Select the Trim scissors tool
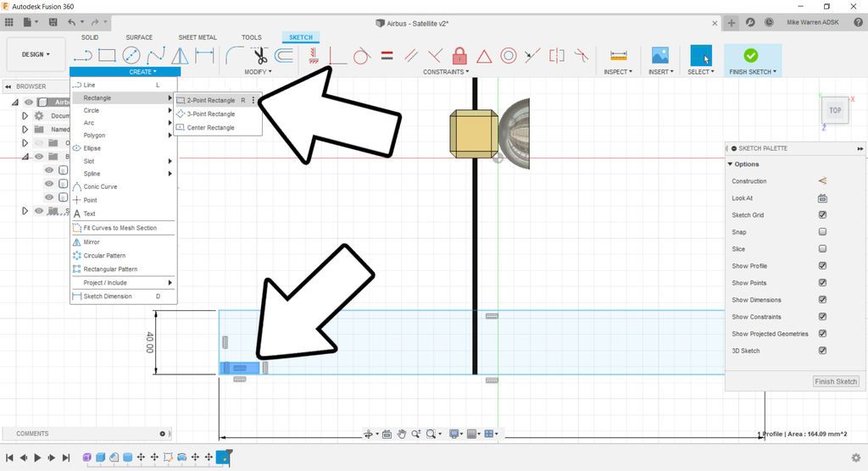Image resolution: width=868 pixels, height=471 pixels. pos(259,55)
